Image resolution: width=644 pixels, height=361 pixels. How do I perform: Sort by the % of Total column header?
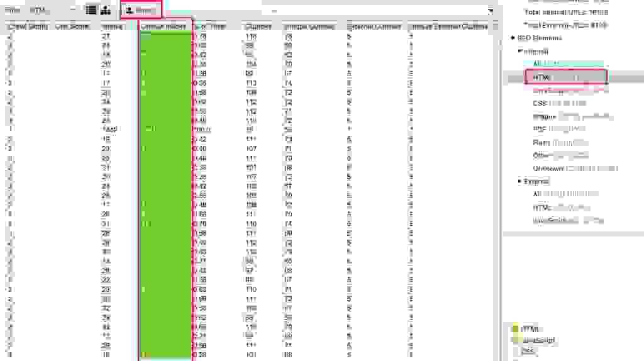(x=212, y=26)
